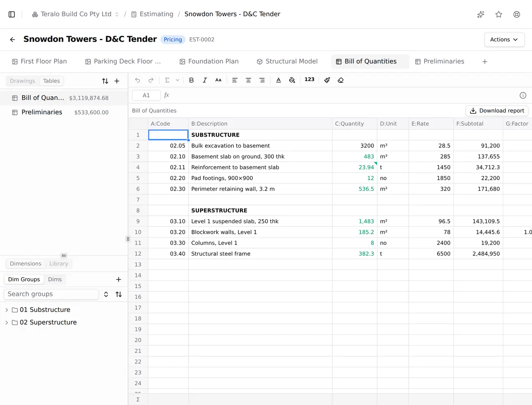Select Preliminaries table in sidebar
This screenshot has height=405, width=532.
(64, 112)
